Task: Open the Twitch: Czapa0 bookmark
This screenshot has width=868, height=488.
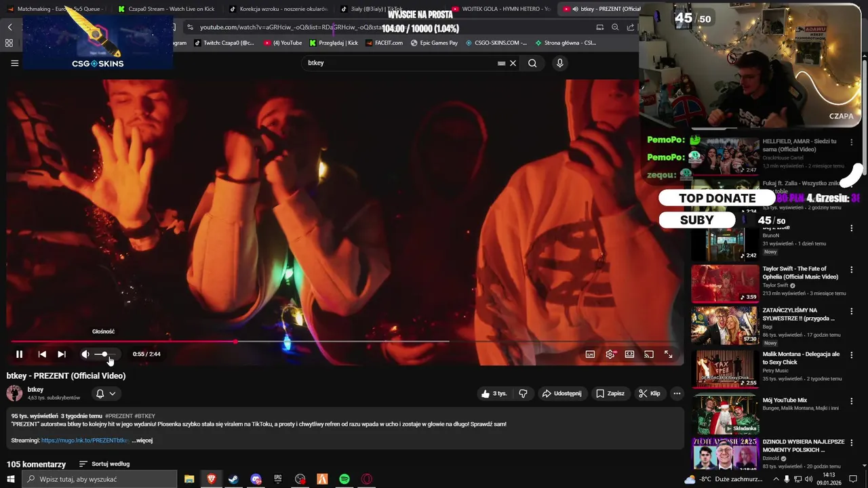Action: [x=224, y=43]
